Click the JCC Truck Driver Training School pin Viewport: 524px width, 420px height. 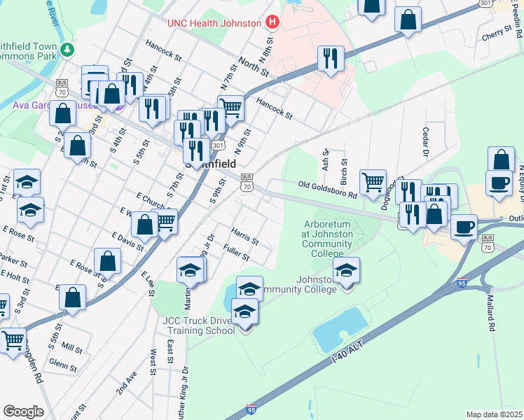(244, 312)
